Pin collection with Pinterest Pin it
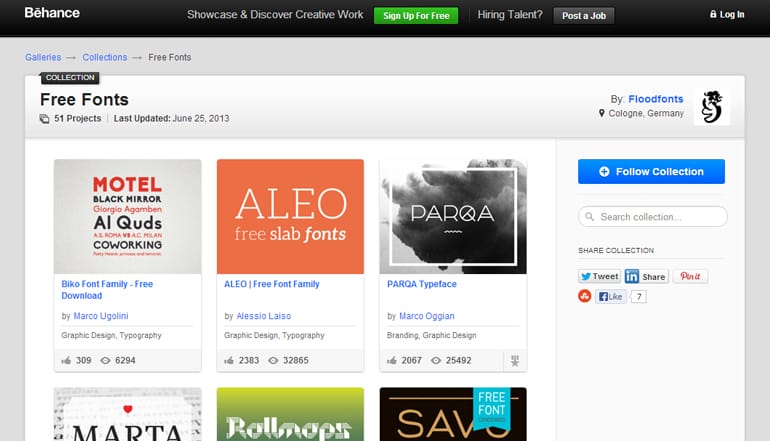This screenshot has width=770, height=441. (x=690, y=276)
